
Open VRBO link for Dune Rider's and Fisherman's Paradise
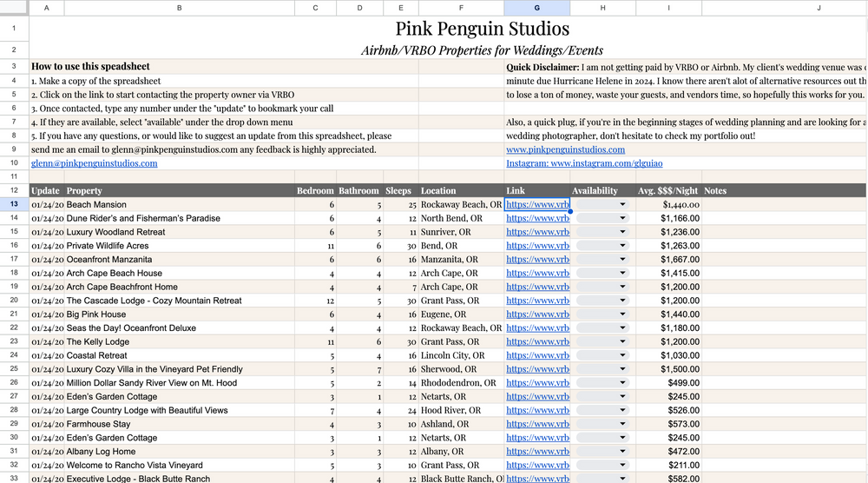(x=537, y=218)
